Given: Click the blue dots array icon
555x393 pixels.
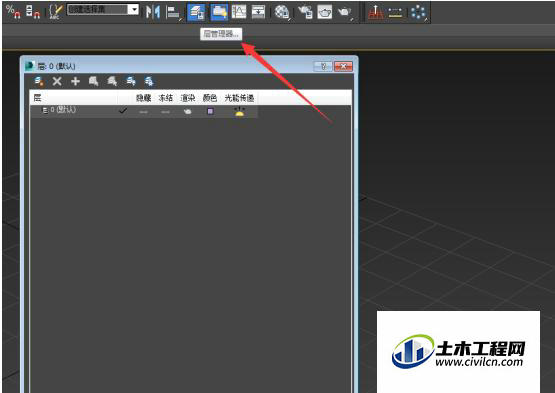Looking at the screenshot, I should point(418,12).
